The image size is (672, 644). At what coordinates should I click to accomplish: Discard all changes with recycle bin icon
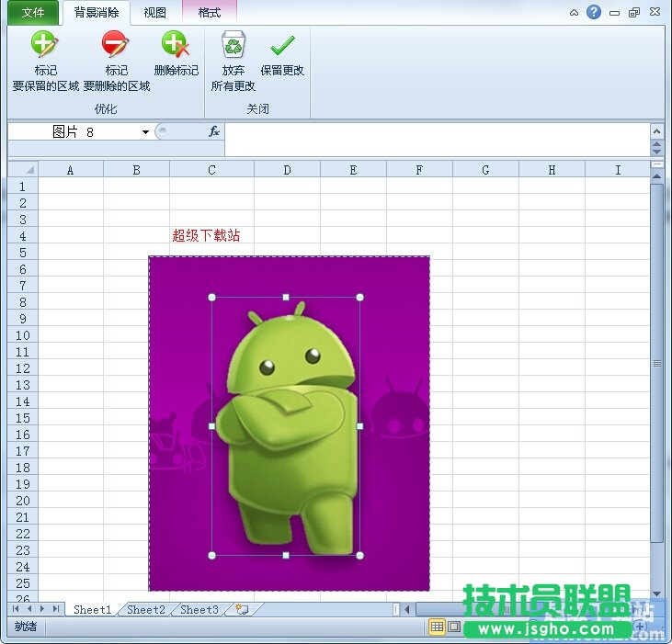(233, 45)
